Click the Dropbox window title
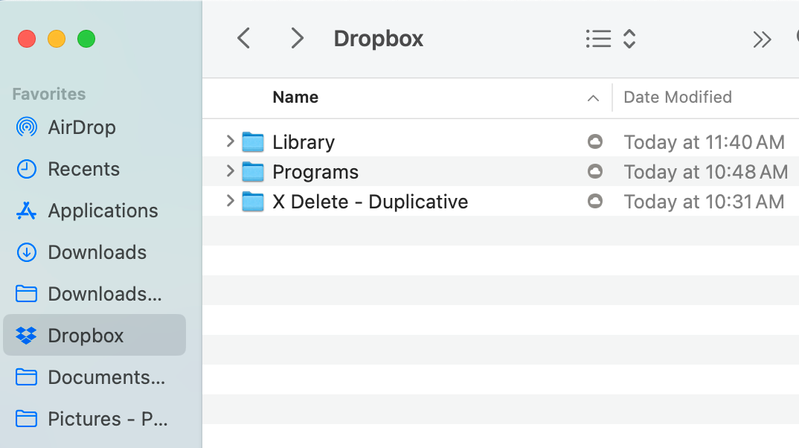Viewport: 799px width, 448px height. click(x=378, y=39)
